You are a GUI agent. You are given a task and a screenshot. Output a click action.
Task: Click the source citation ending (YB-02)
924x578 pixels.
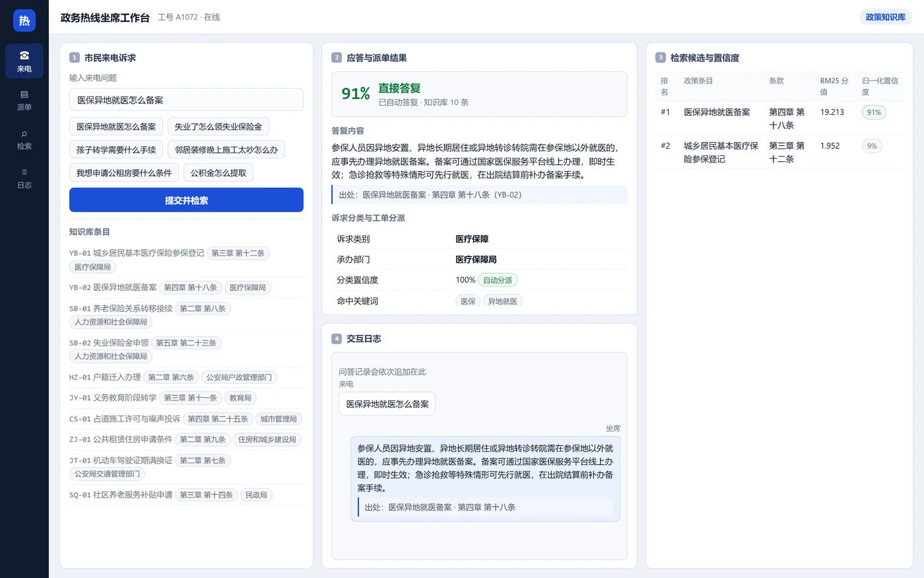[x=479, y=195]
